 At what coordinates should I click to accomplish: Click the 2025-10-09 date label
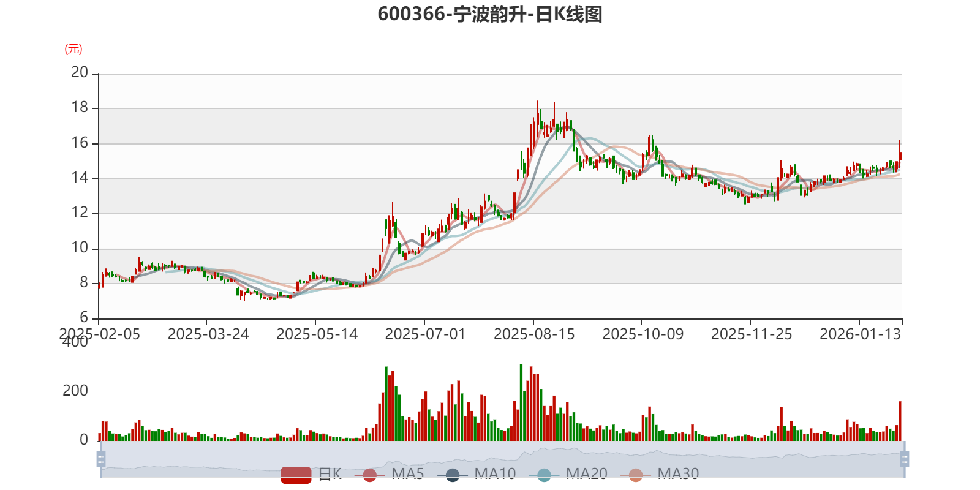(x=643, y=334)
